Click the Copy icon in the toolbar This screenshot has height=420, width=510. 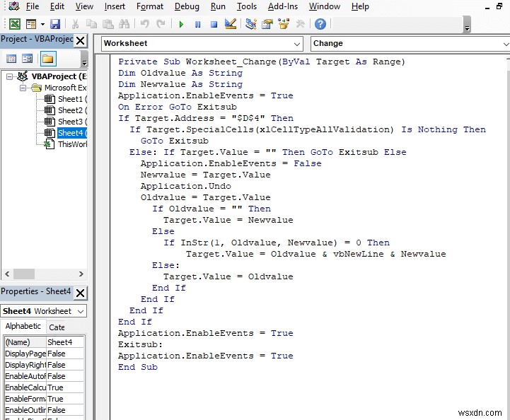click(91, 24)
